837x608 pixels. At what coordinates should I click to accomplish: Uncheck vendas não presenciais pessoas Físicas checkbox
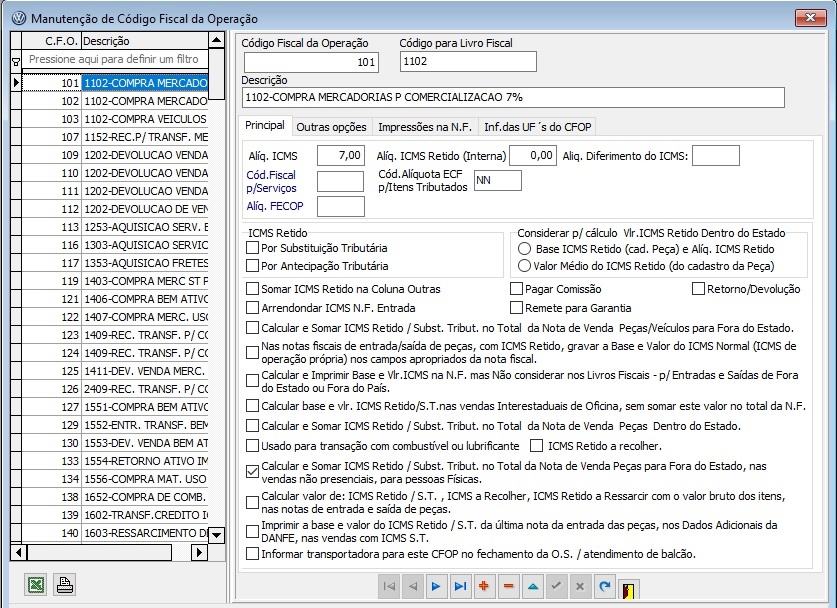252,472
